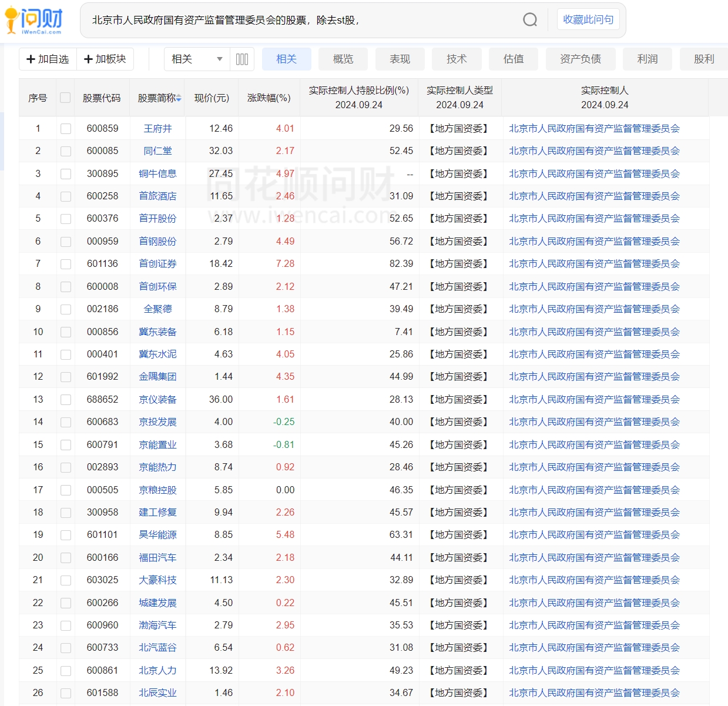Click stock code 601136

click(x=103, y=263)
